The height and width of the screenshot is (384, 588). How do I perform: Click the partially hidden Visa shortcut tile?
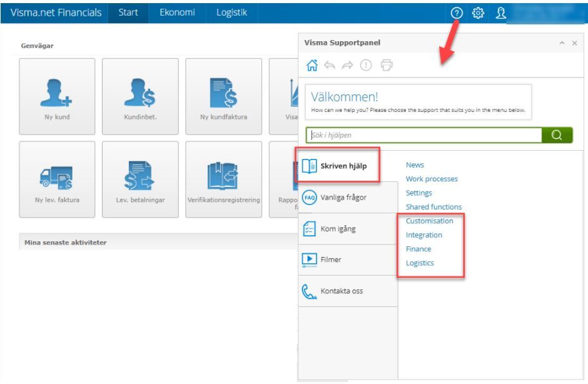pyautogui.click(x=283, y=96)
